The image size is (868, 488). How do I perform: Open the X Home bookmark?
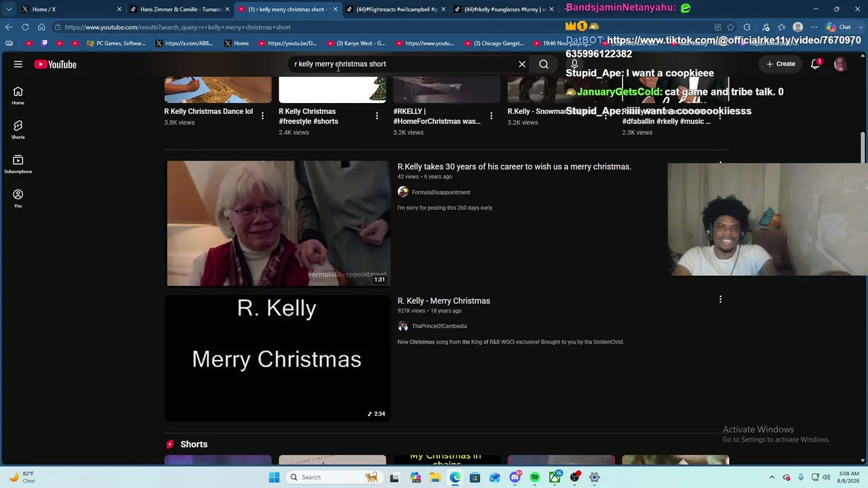click(237, 43)
